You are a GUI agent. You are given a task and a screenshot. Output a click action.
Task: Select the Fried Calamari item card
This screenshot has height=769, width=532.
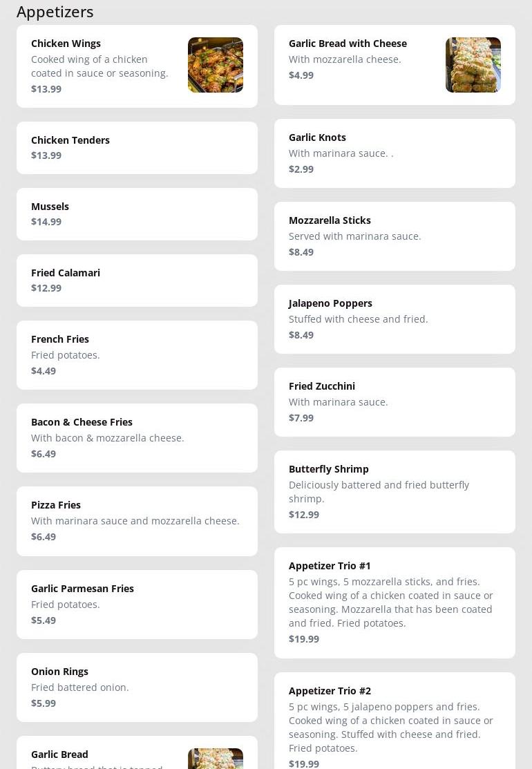point(137,280)
